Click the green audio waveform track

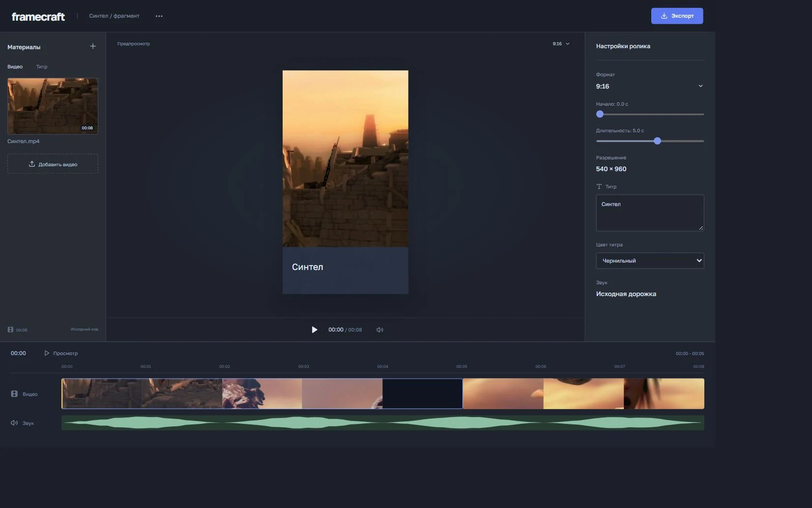point(383,423)
